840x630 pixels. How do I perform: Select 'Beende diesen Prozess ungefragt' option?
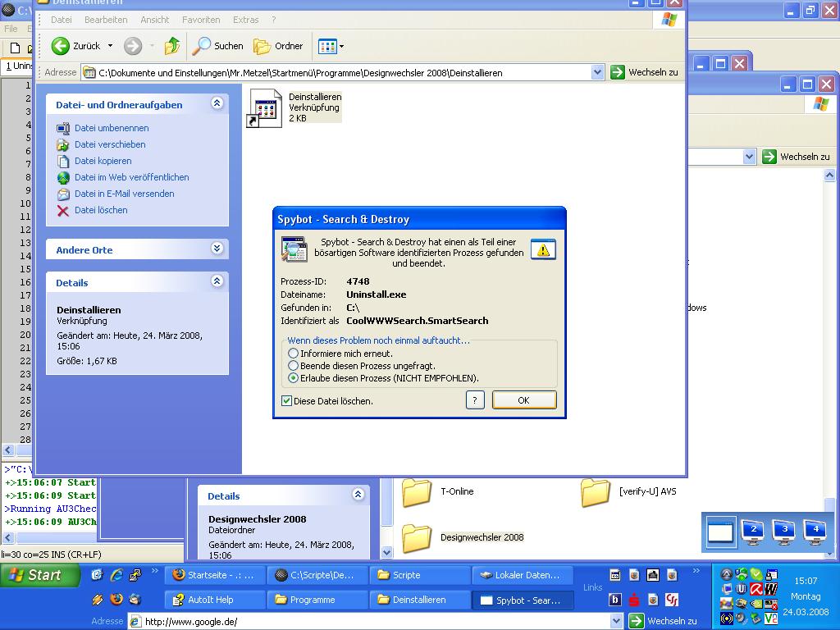294,366
